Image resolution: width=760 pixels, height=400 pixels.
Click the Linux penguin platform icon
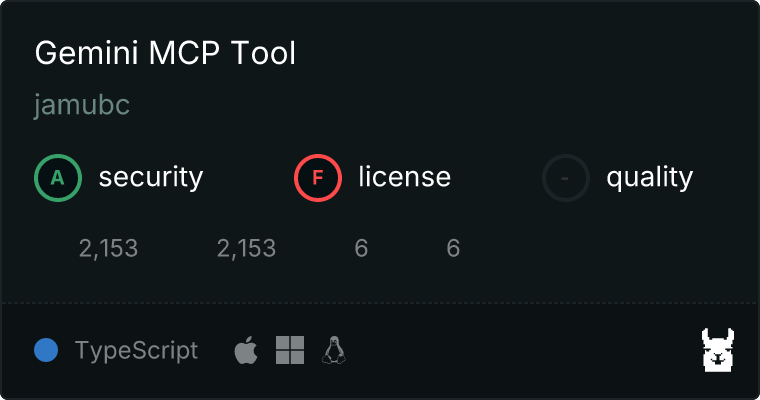pyautogui.click(x=334, y=350)
